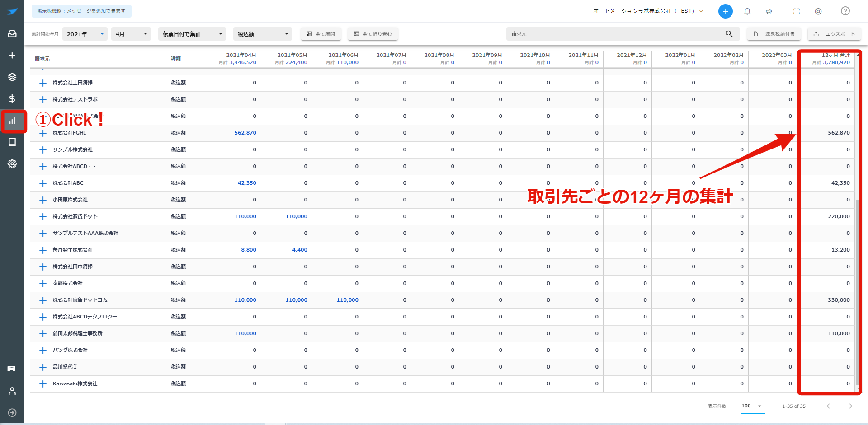Click the 2021年04月 column header
The width and height of the screenshot is (868, 425).
point(233,59)
